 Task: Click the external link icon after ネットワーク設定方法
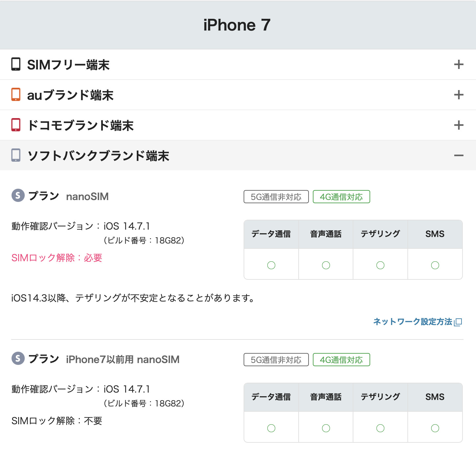pos(458,322)
